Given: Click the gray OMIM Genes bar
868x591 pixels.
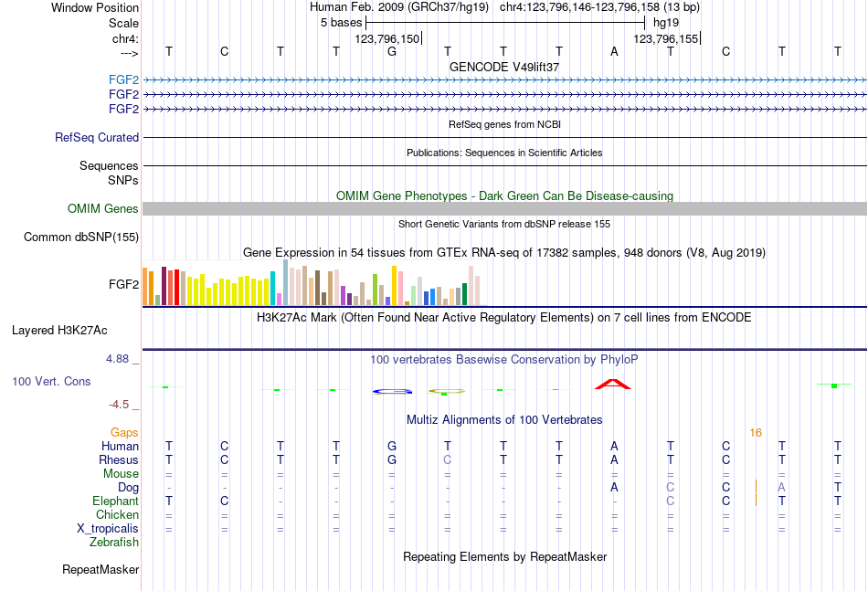Looking at the screenshot, I should click(504, 208).
